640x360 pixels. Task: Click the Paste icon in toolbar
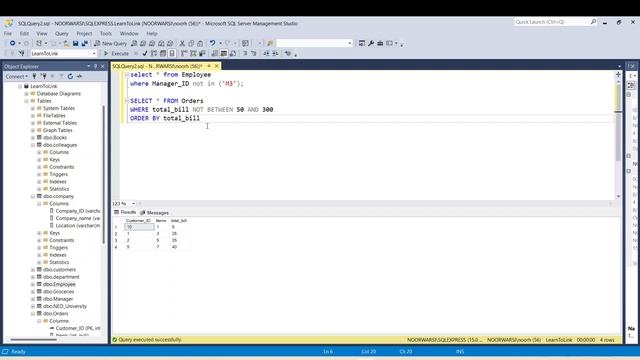tap(200, 43)
